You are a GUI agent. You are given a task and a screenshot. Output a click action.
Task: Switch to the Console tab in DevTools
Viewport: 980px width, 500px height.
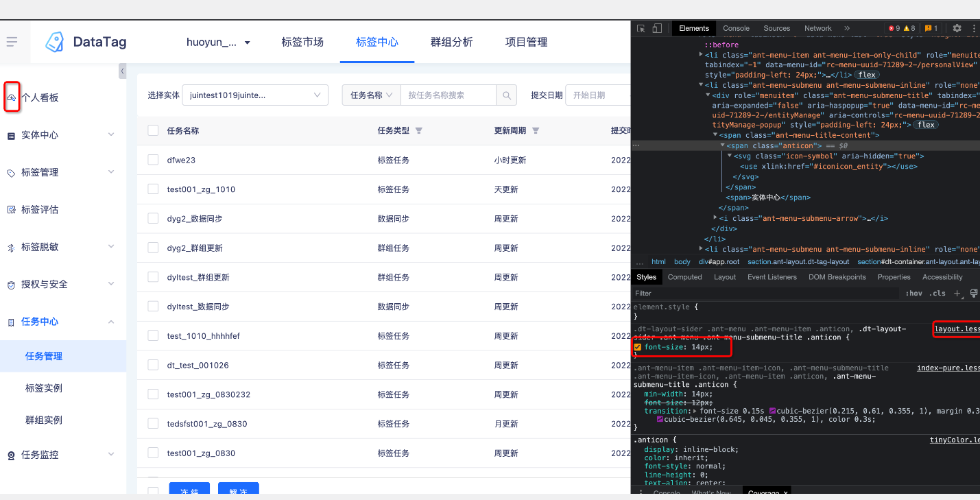(x=735, y=28)
